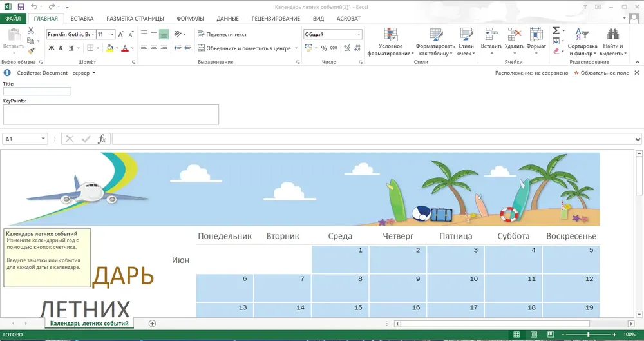Switch to the ФОРМУЛЫ tab
This screenshot has width=644, height=341.
click(190, 19)
